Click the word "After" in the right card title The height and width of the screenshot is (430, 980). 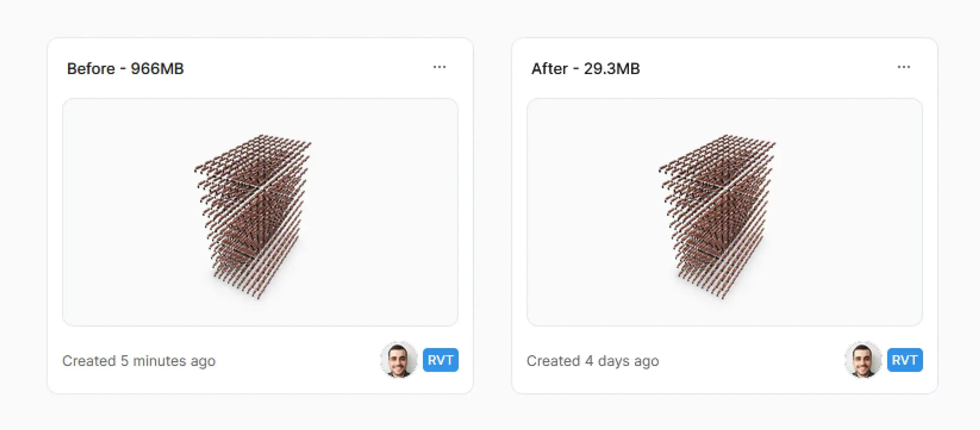coord(549,69)
